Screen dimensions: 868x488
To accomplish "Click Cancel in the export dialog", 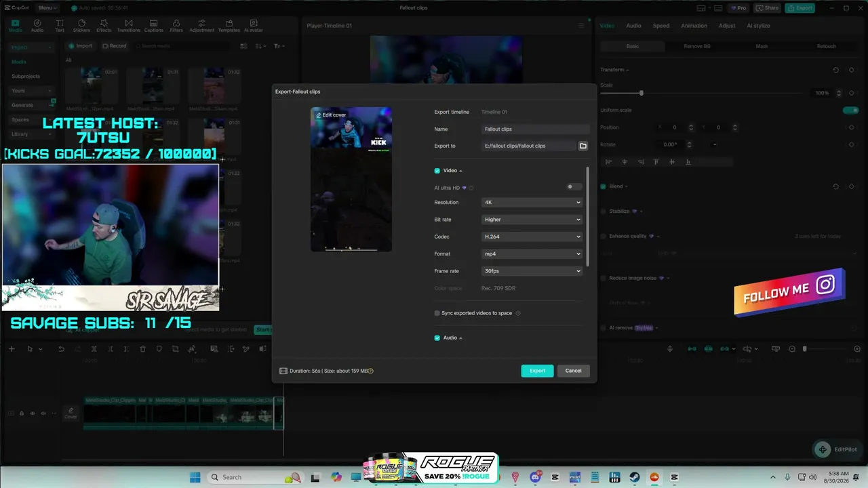I will point(573,371).
